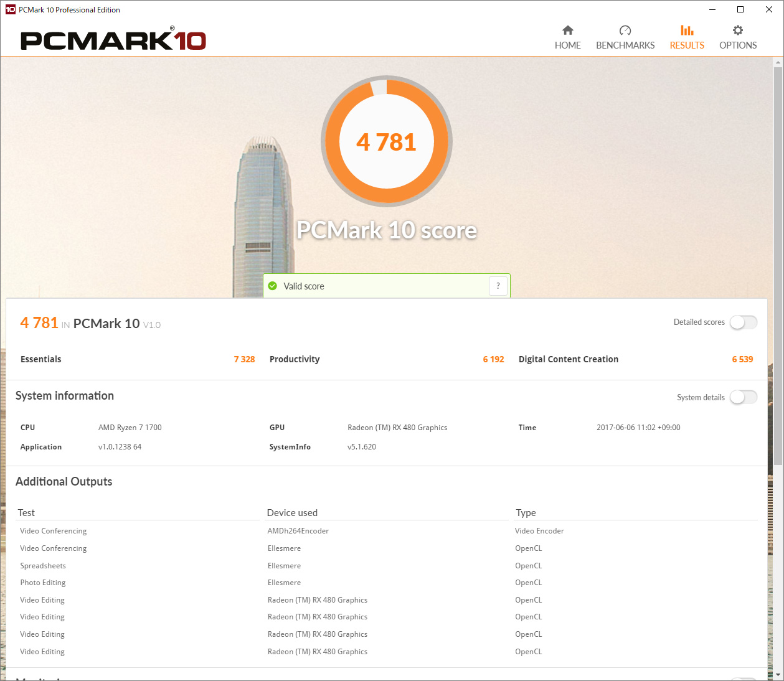Click the Benchmarks gauge icon
The width and height of the screenshot is (784, 681).
625,31
